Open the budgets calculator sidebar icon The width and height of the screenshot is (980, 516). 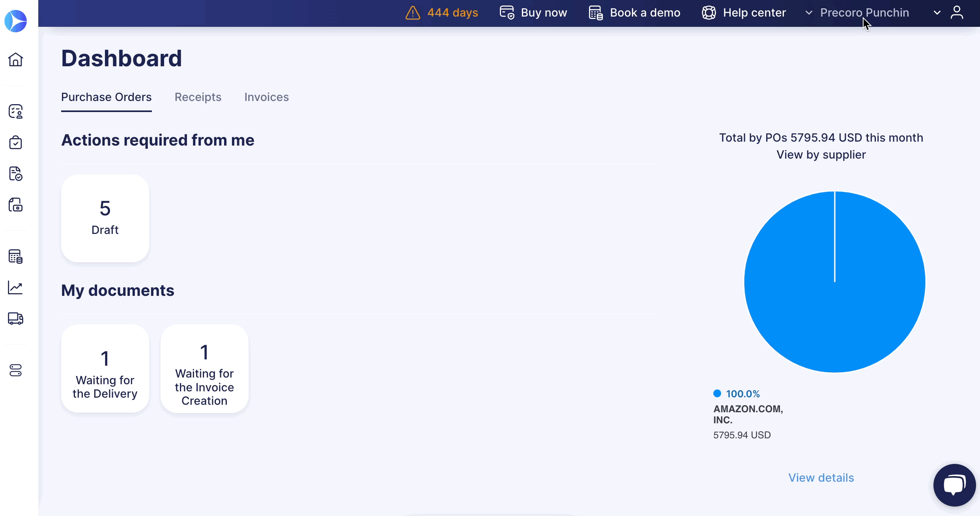(16, 256)
